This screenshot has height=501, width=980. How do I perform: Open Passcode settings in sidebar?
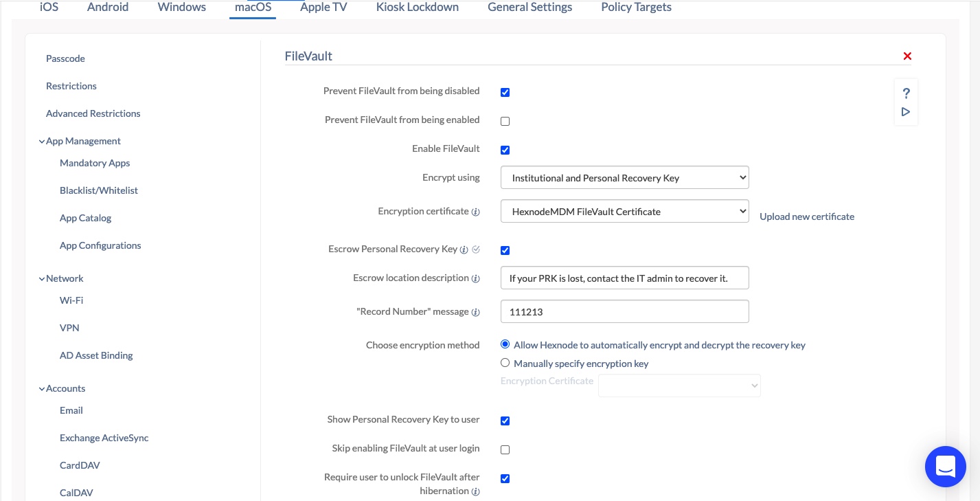(x=65, y=58)
